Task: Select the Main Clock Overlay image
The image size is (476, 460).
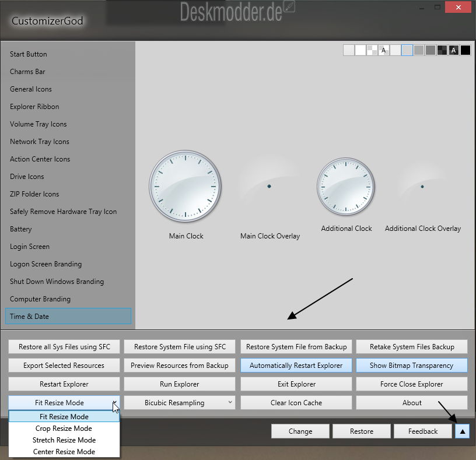Action: point(269,187)
